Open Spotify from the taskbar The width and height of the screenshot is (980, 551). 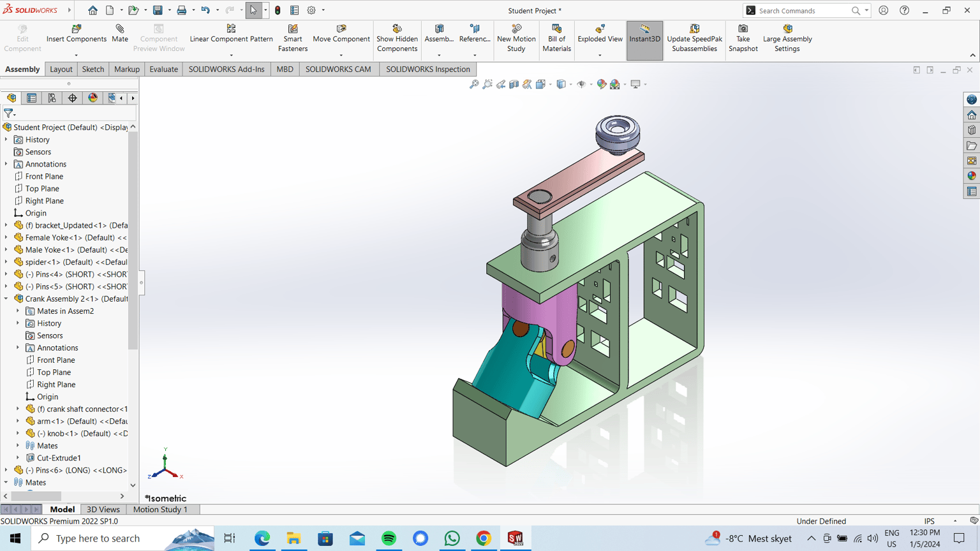pyautogui.click(x=389, y=538)
